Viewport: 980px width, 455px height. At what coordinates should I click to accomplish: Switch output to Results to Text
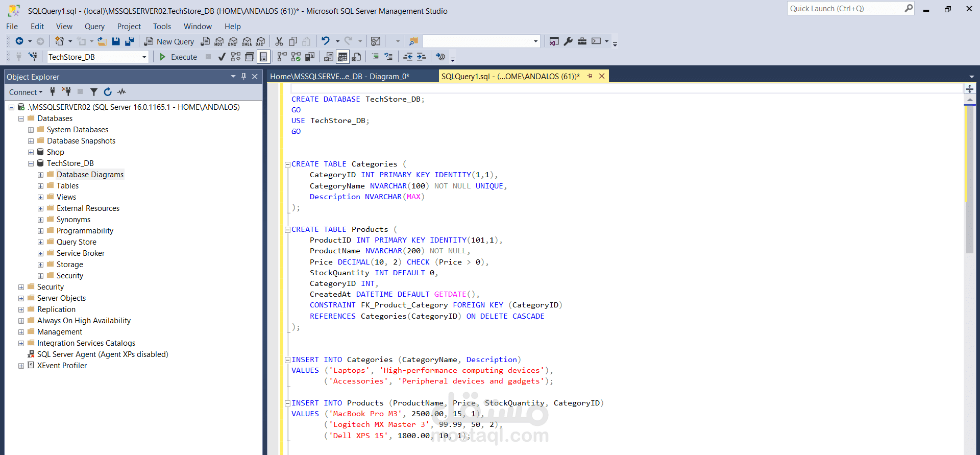329,57
